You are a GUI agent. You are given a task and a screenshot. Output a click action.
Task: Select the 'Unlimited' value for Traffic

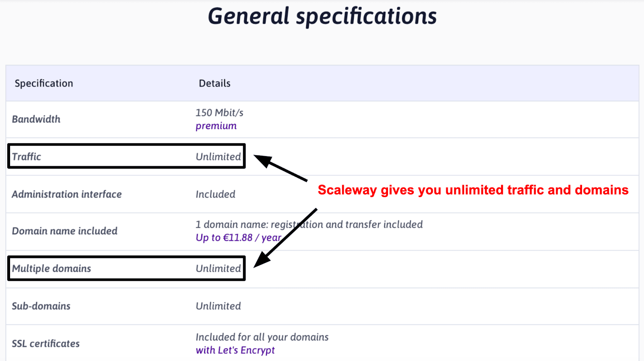click(x=218, y=157)
